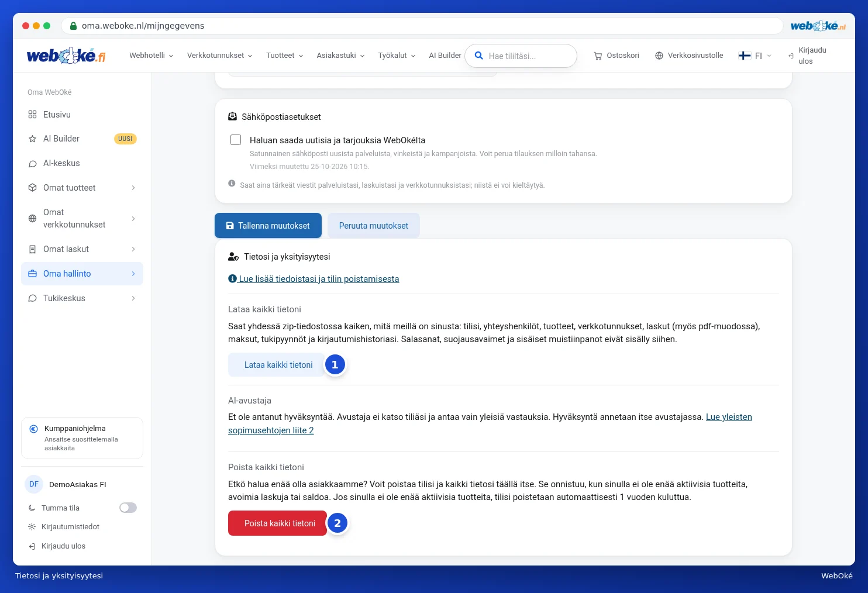The image size is (868, 593).
Task: Open the Työkalut navigation menu
Action: point(397,56)
